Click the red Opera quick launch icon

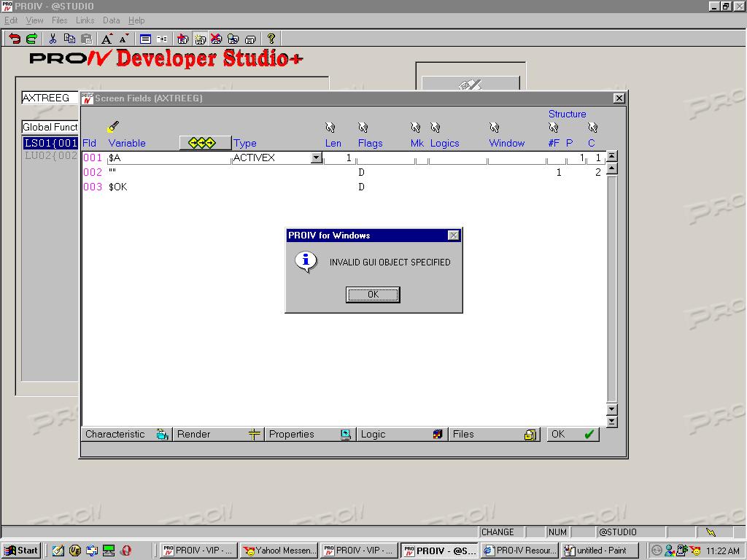tap(125, 551)
